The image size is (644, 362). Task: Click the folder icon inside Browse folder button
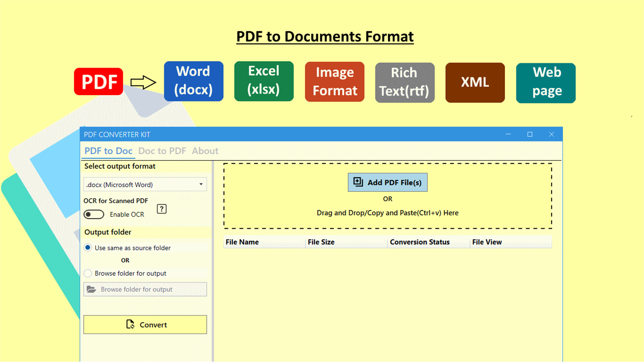[92, 289]
